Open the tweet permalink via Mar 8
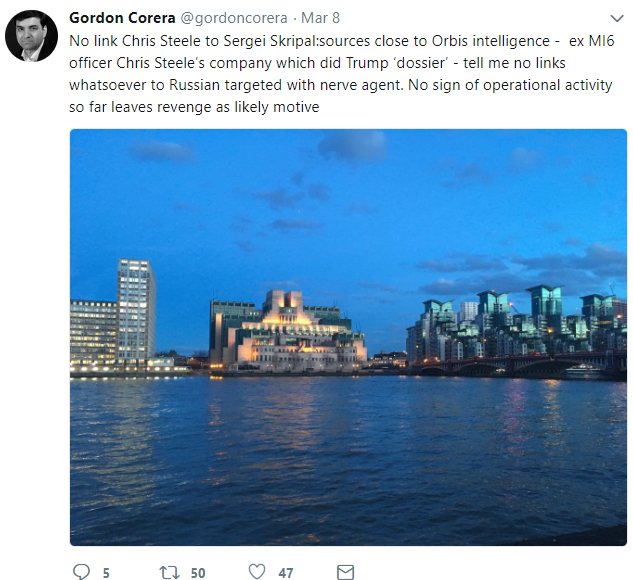 tap(321, 18)
